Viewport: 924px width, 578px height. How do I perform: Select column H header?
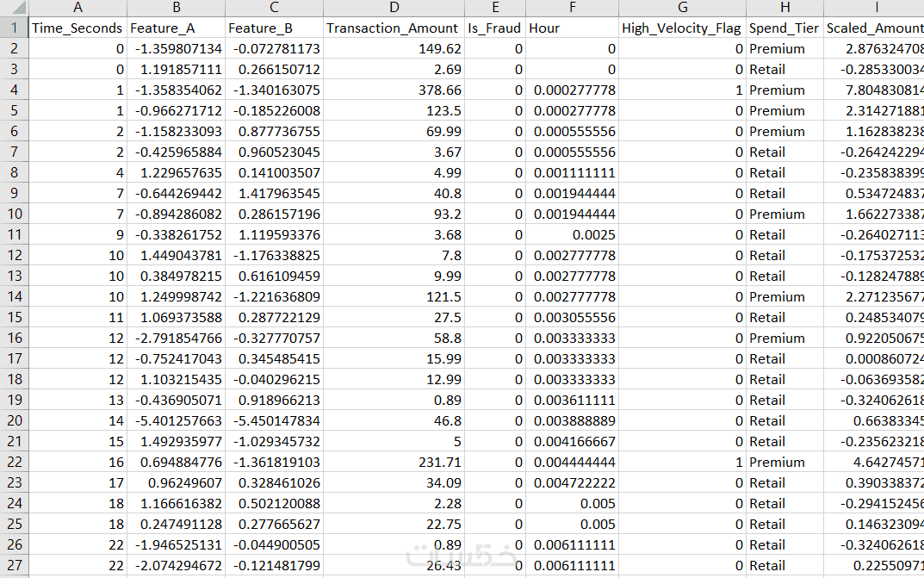[x=785, y=8]
